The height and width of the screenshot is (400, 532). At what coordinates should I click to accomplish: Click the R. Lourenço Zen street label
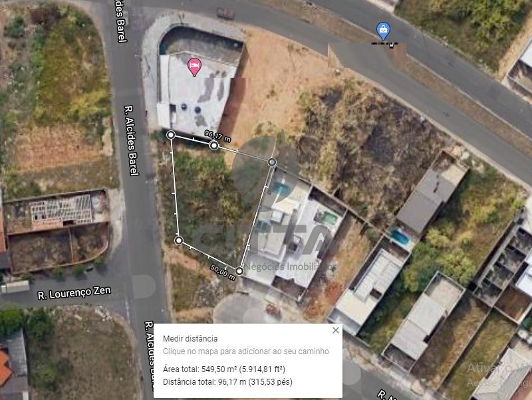coord(74,293)
